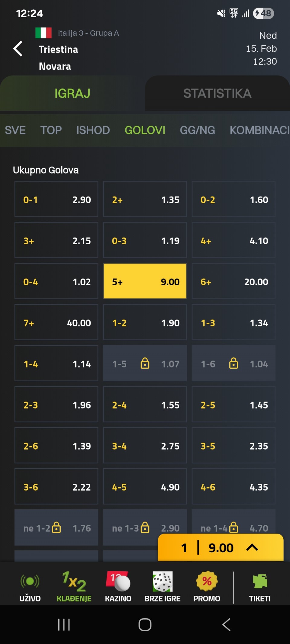Open the Kazino section icon

point(118,582)
